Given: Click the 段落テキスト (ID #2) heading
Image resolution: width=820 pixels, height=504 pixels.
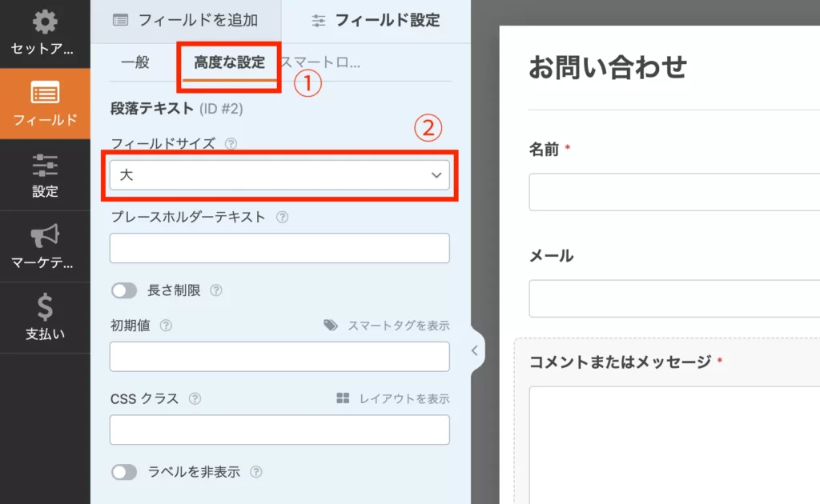Looking at the screenshot, I should tap(177, 109).
